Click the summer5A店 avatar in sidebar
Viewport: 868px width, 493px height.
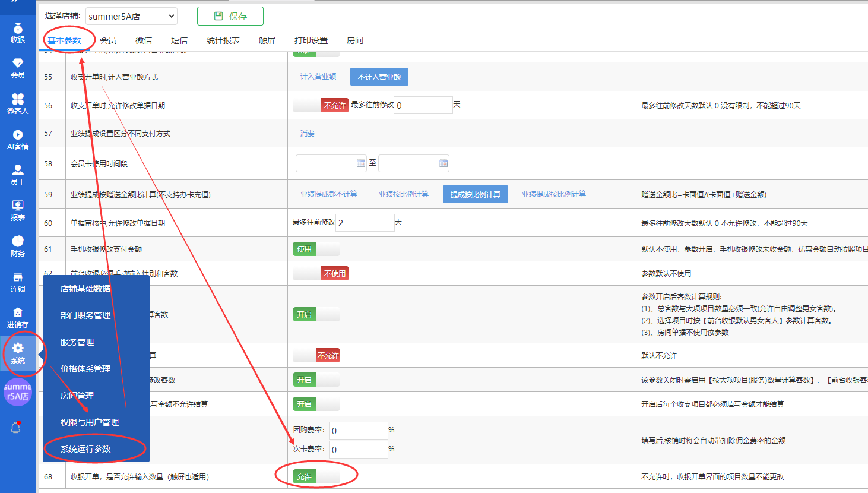pos(18,392)
